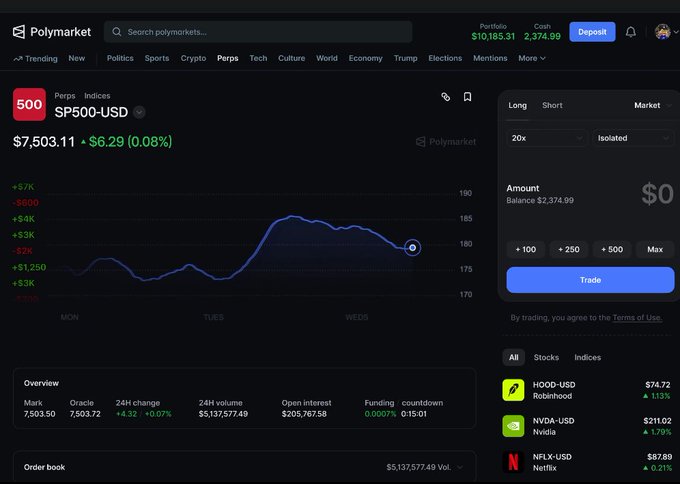Open the Market order type dropdown

pyautogui.click(x=653, y=105)
